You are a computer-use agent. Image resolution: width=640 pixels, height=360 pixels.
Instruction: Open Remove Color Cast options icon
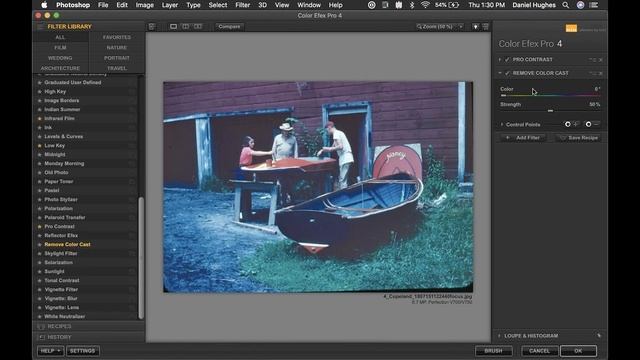coord(592,73)
